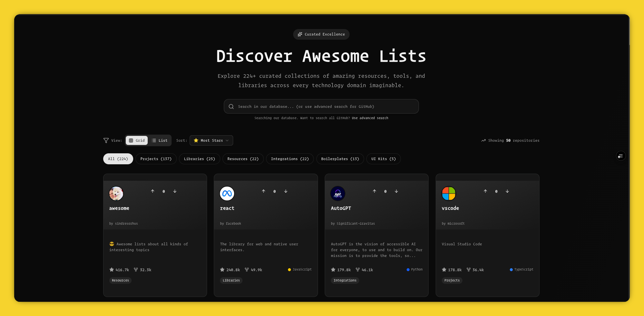Click the sparkle icon in Curated Excellence badge
644x316 pixels.
click(x=300, y=34)
